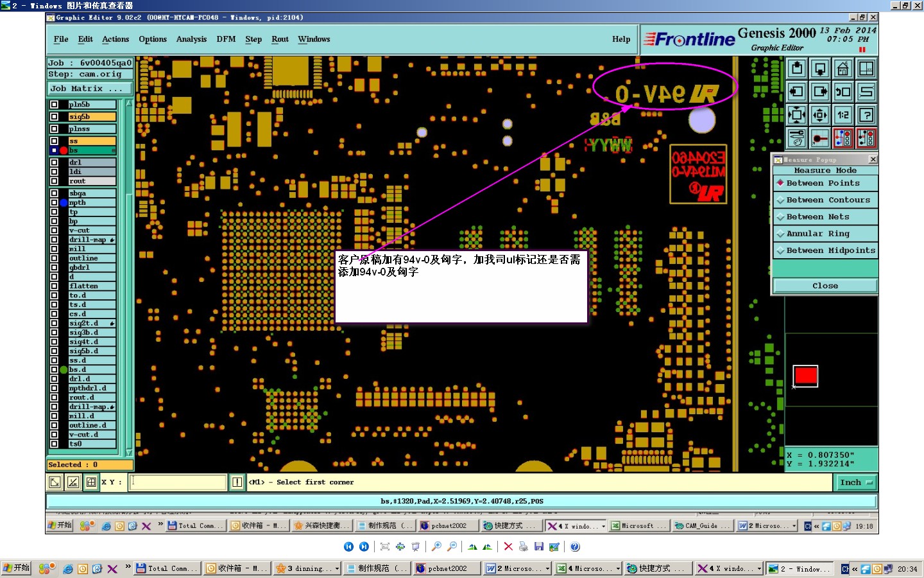This screenshot has height=578, width=924.
Task: Toggle the plnss layer checkbox
Action: (54, 128)
